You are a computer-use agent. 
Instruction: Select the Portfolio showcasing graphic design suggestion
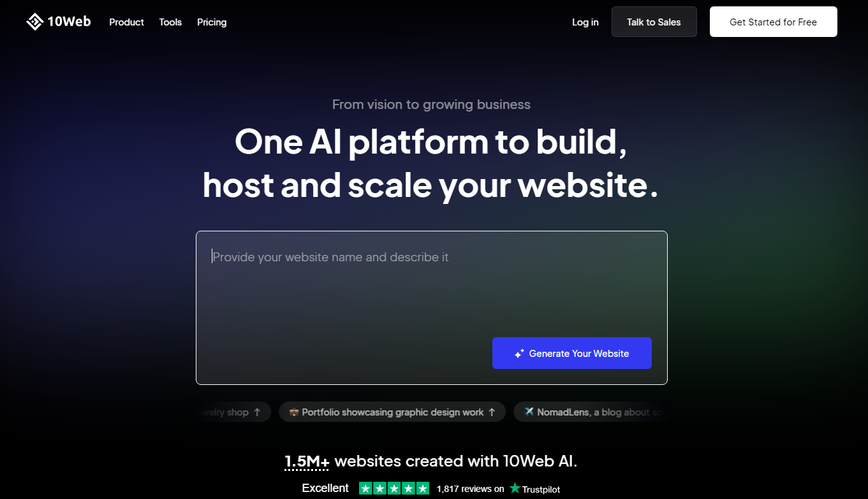tap(392, 412)
